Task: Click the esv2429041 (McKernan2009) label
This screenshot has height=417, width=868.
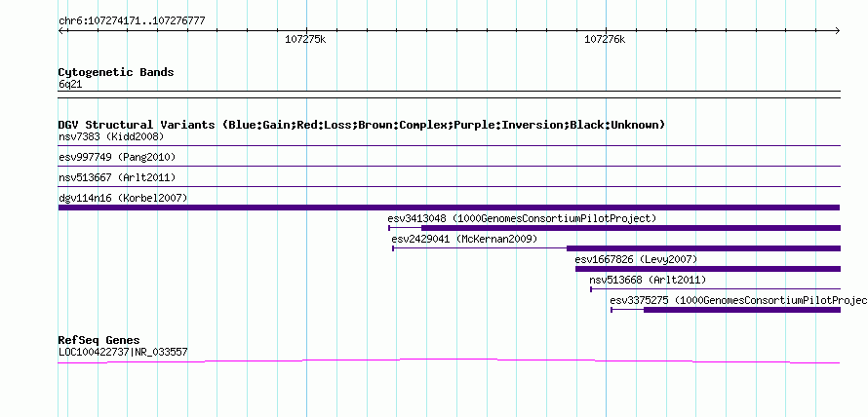Action: point(464,239)
